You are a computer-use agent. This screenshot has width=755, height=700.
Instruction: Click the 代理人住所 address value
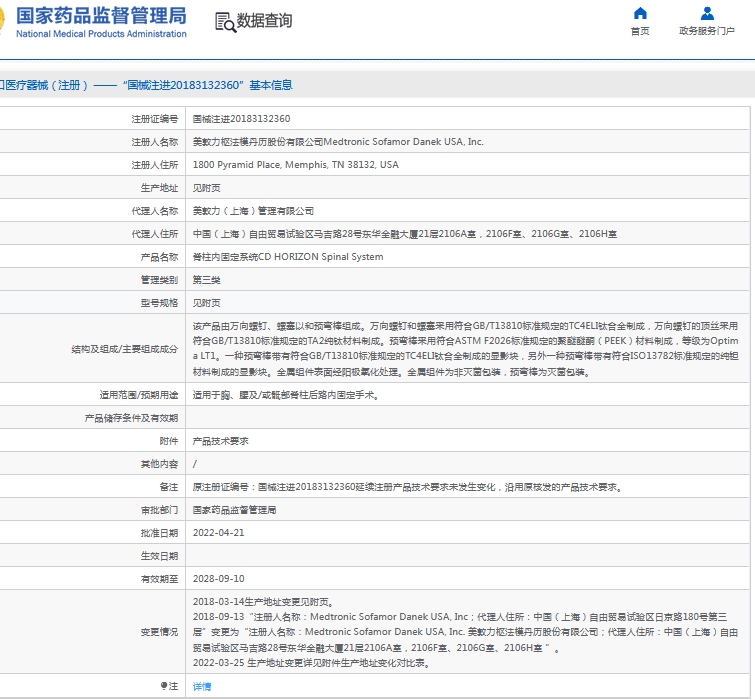point(404,233)
